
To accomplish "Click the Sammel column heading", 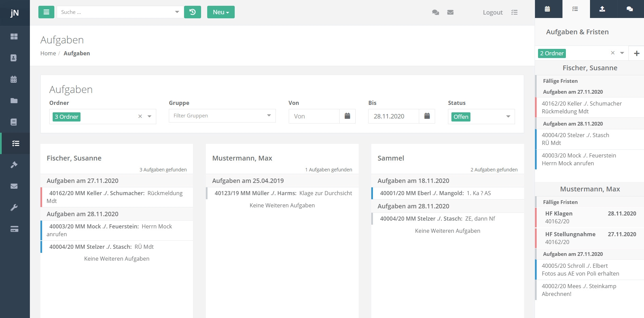I will coord(391,158).
